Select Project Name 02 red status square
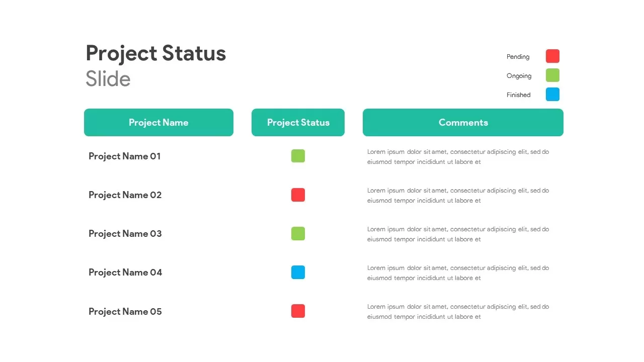 (298, 195)
